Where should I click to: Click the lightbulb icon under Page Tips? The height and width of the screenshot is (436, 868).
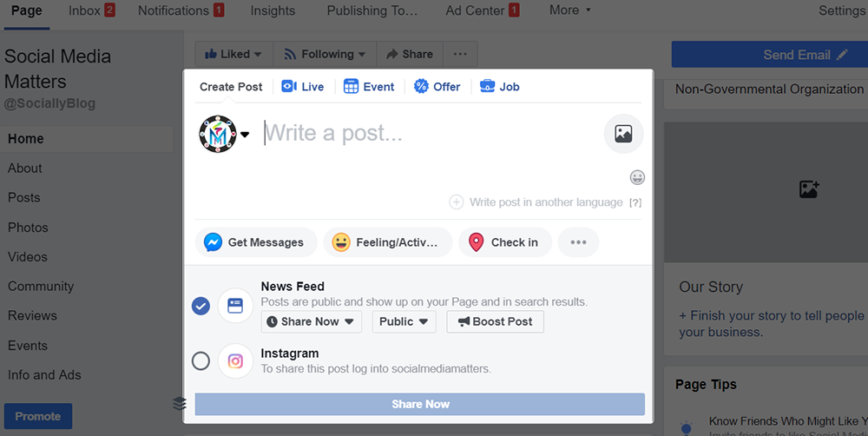(x=687, y=427)
